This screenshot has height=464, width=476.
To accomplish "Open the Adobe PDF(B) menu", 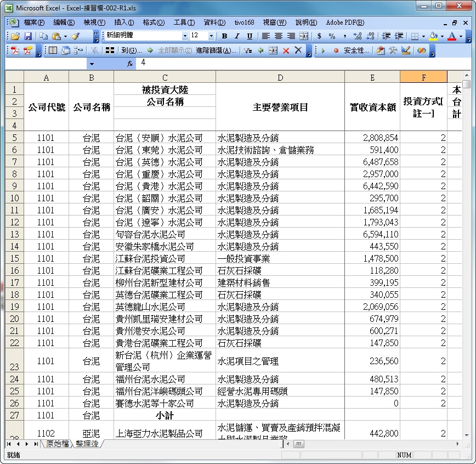I will pyautogui.click(x=345, y=22).
